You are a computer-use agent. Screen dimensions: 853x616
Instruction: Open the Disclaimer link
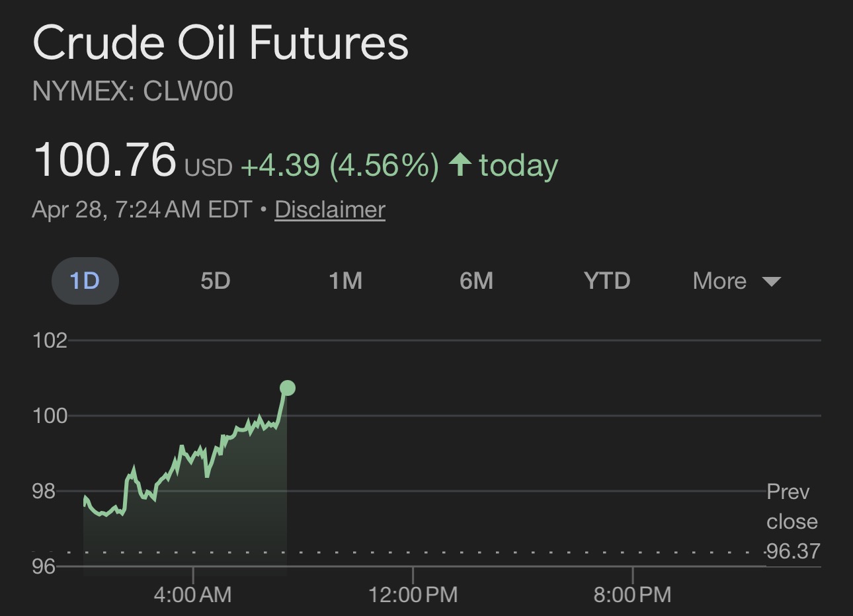(330, 210)
